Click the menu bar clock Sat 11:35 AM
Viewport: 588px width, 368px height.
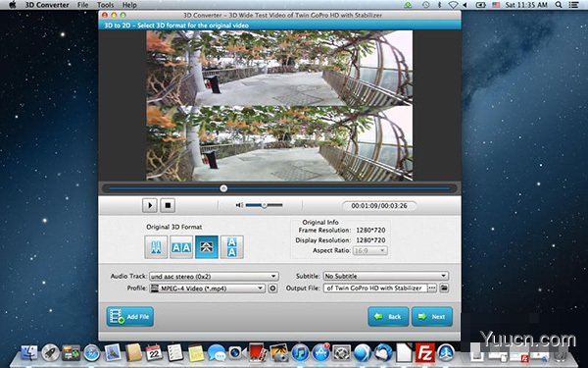pyautogui.click(x=526, y=5)
